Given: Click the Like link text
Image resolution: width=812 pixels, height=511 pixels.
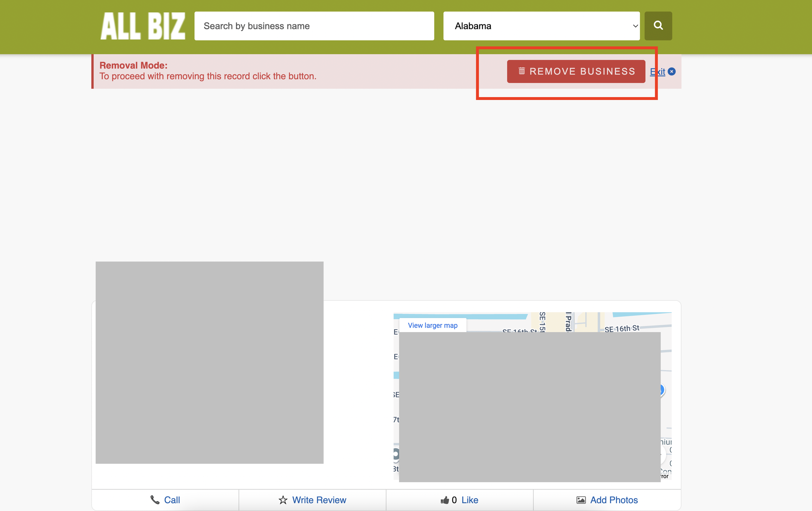Looking at the screenshot, I should [469, 500].
